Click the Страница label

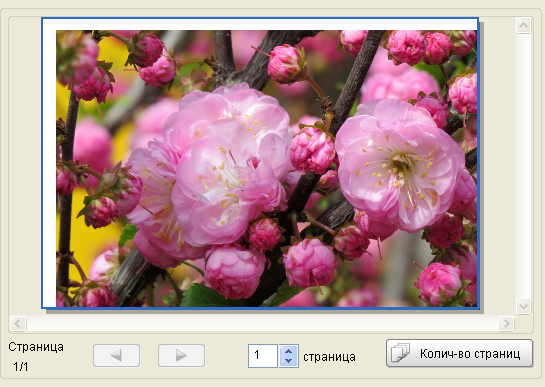[36, 347]
